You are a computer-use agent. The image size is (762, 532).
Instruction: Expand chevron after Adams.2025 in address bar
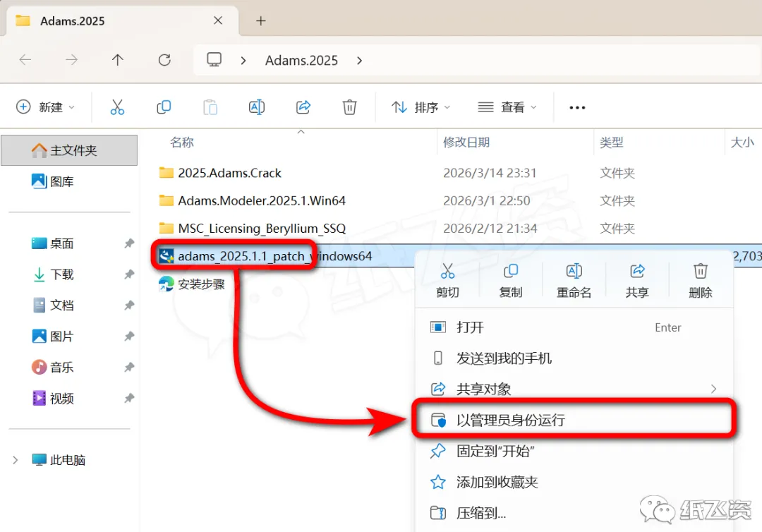pos(359,60)
